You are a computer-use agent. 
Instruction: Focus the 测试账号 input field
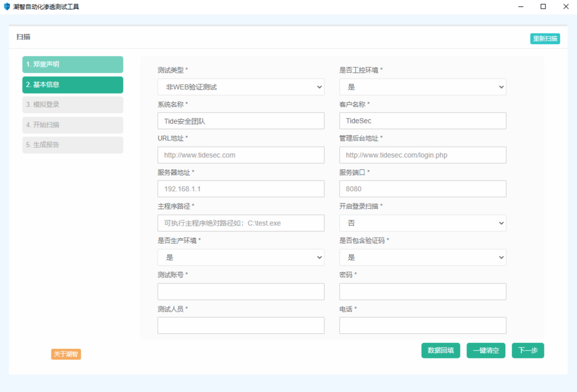240,292
